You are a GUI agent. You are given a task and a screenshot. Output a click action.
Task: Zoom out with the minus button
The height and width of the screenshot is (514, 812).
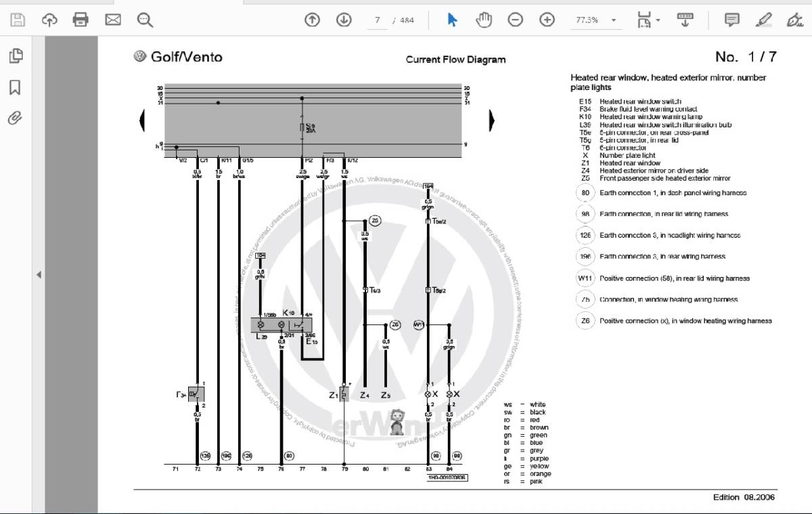tap(516, 20)
